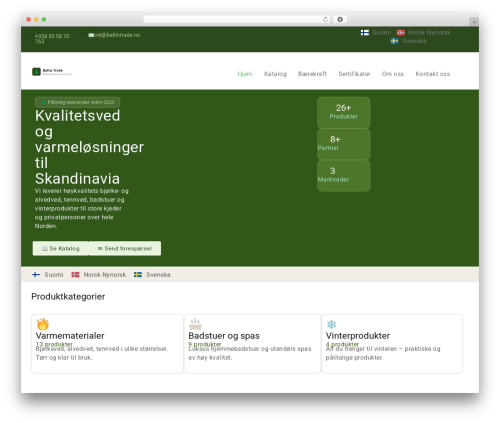Click 'Pålitelig leverandør siden 2023' badge
500x423 pixels.
78,102
